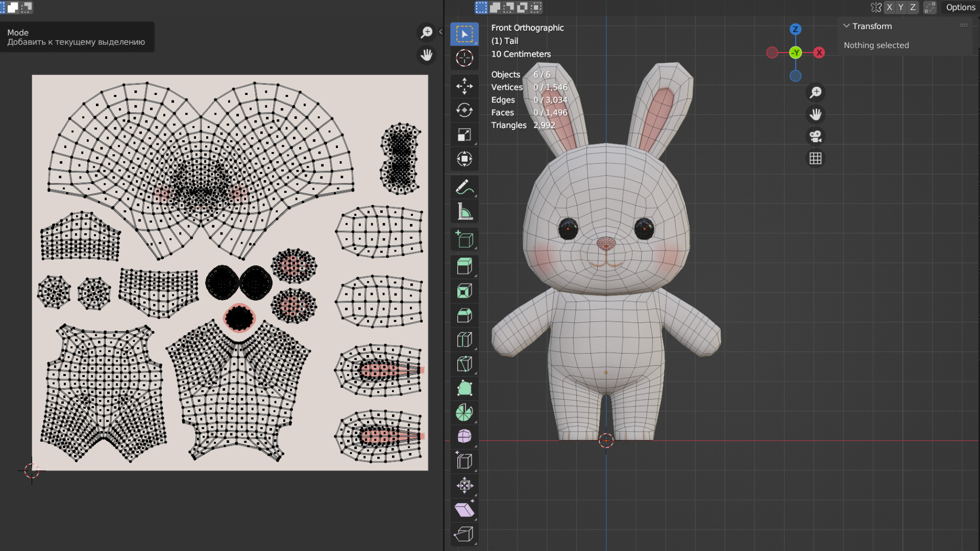Open the Options dropdown

click(x=960, y=7)
